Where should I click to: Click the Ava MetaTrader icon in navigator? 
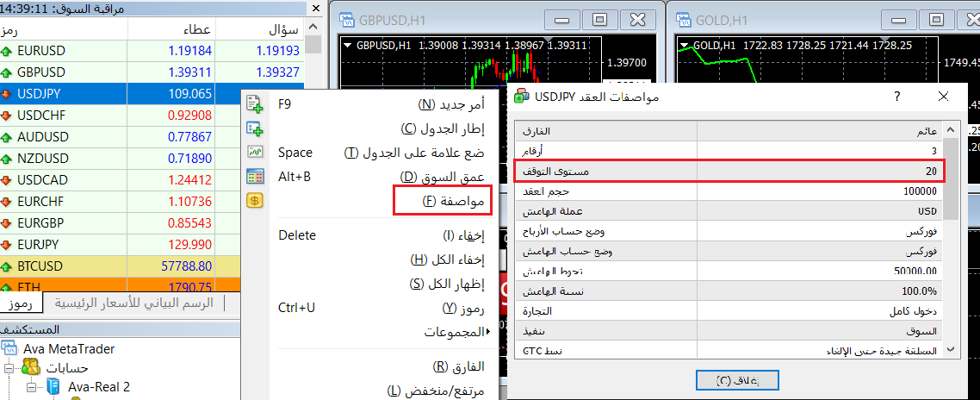coord(9,348)
